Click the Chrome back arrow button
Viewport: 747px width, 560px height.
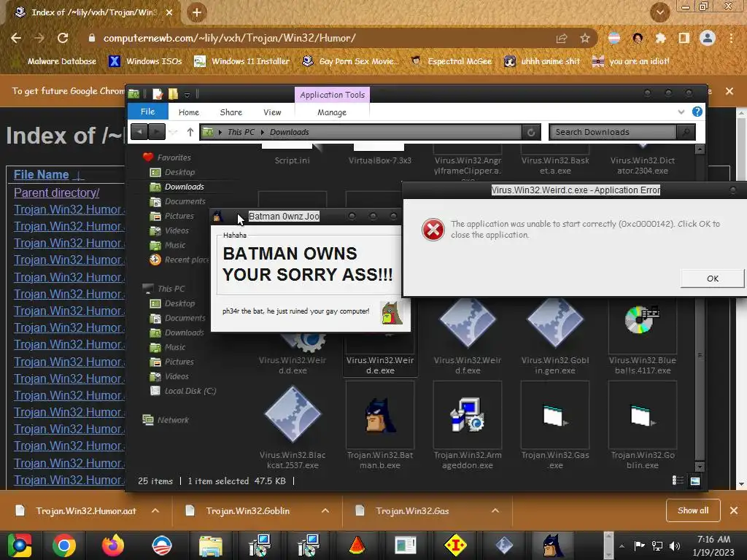16,38
